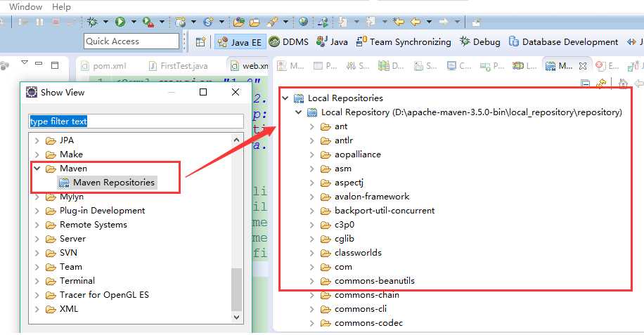Switch to Java EE perspective
Screen dimensions: 644x335
240,42
